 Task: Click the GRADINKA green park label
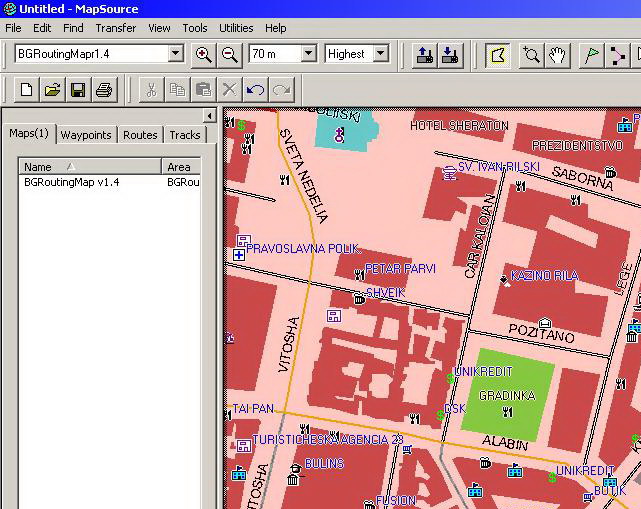tap(507, 395)
